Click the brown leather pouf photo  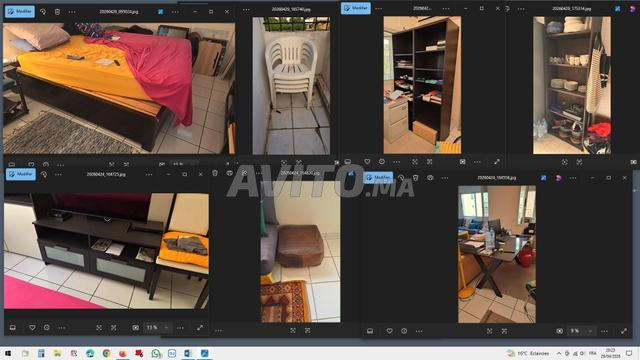tap(300, 252)
